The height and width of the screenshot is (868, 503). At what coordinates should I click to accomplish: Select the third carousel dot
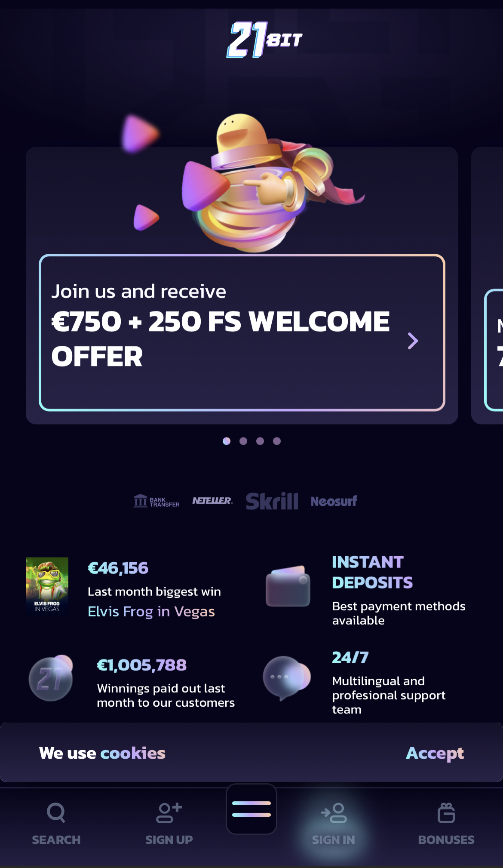coord(260,441)
